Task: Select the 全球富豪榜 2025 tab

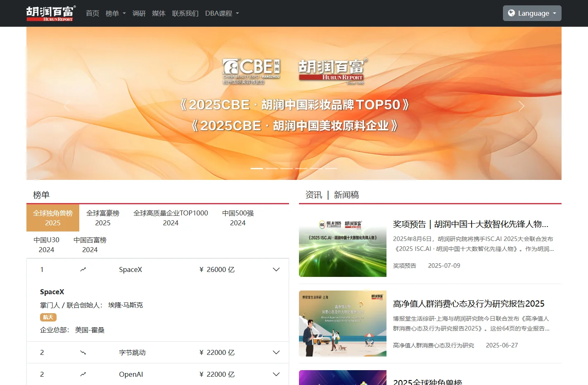Action: [103, 218]
